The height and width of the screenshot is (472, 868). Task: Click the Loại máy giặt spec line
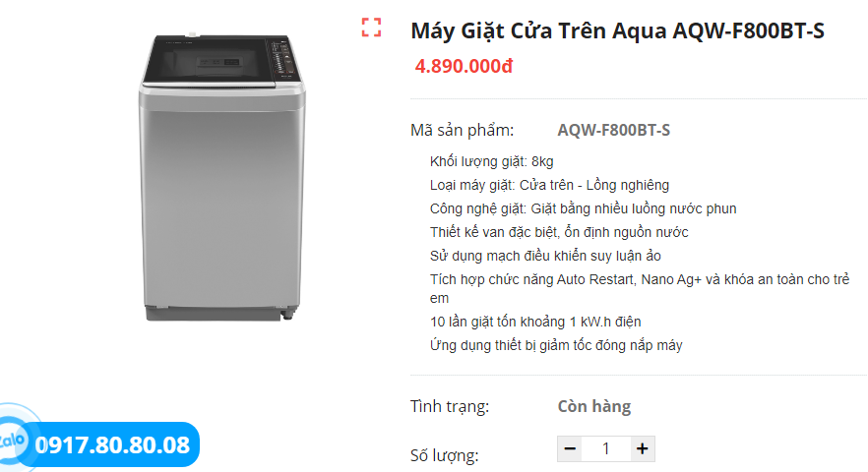[x=549, y=185]
